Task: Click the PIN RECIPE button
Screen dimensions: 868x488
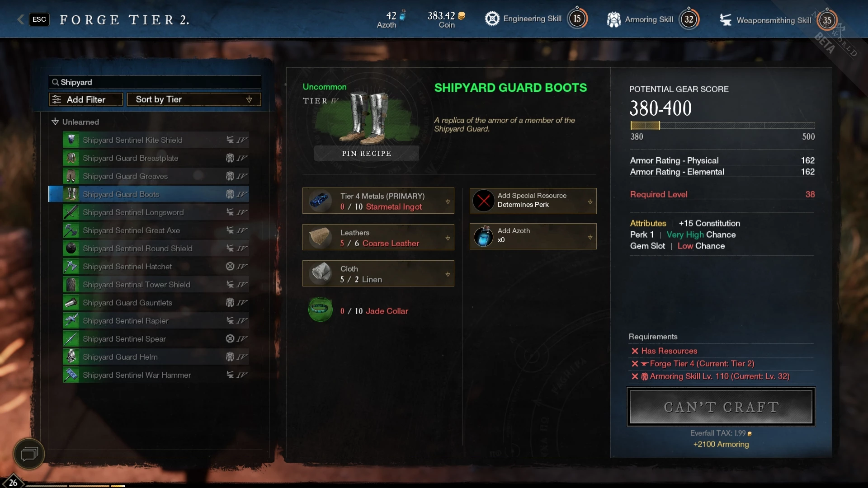Action: point(367,153)
